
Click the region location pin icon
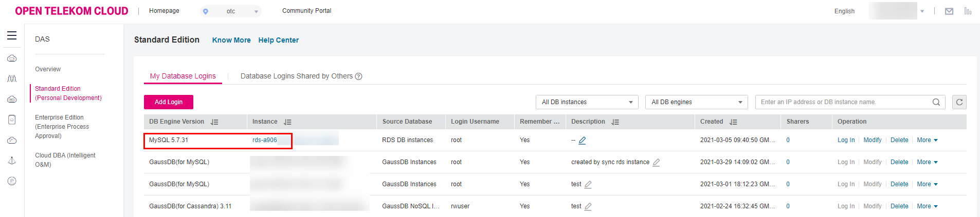click(x=206, y=11)
